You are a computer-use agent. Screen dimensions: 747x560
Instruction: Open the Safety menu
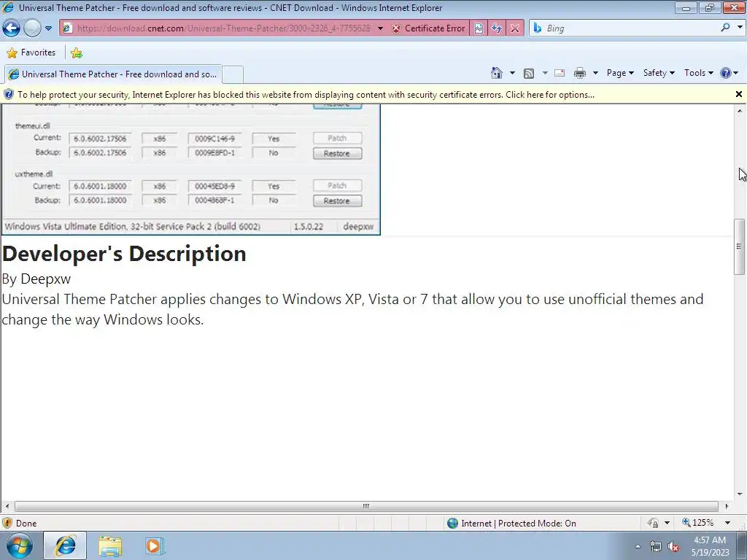click(x=659, y=73)
